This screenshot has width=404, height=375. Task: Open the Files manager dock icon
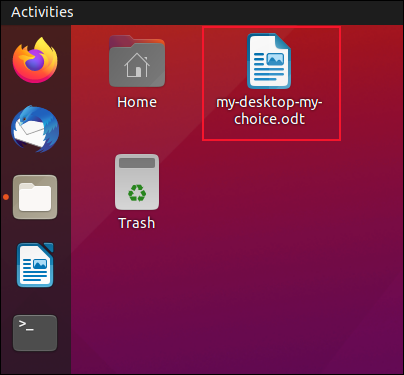[x=35, y=197]
